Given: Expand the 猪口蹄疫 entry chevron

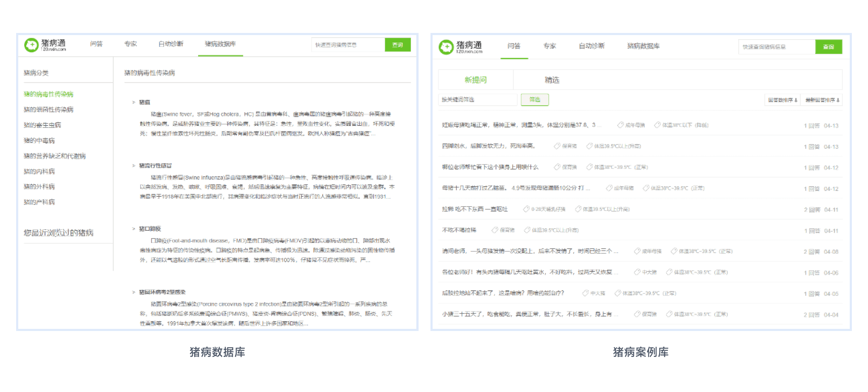Looking at the screenshot, I should tap(134, 229).
